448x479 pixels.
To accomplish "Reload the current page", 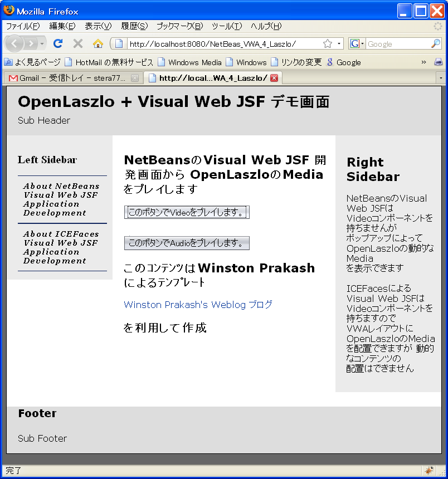I will click(x=57, y=43).
